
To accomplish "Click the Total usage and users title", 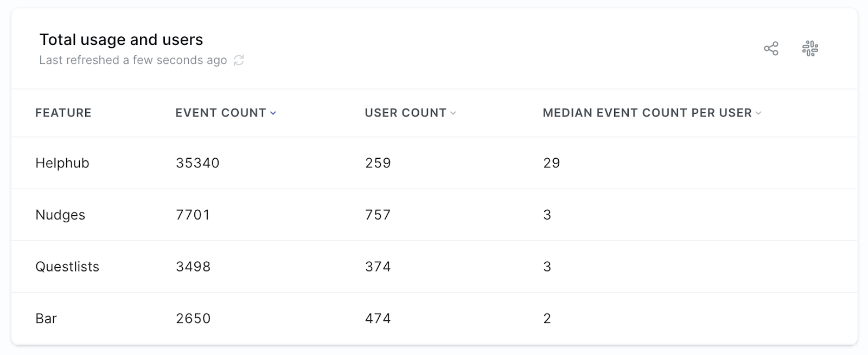I will (121, 40).
